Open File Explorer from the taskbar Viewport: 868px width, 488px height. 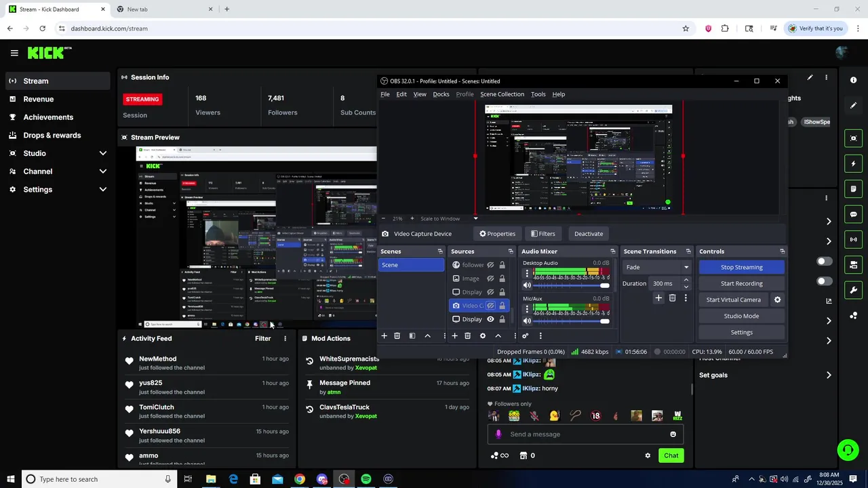(x=211, y=479)
